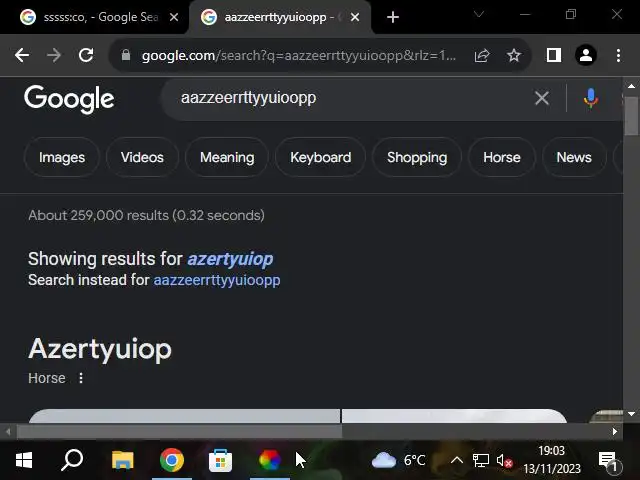Reload the current page

tap(86, 55)
